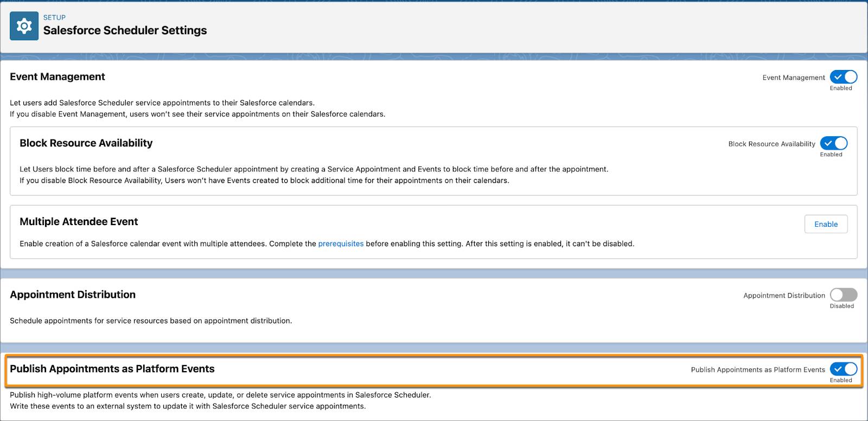Disable the Block Resource Availability toggle
This screenshot has height=421, width=868.
point(834,143)
